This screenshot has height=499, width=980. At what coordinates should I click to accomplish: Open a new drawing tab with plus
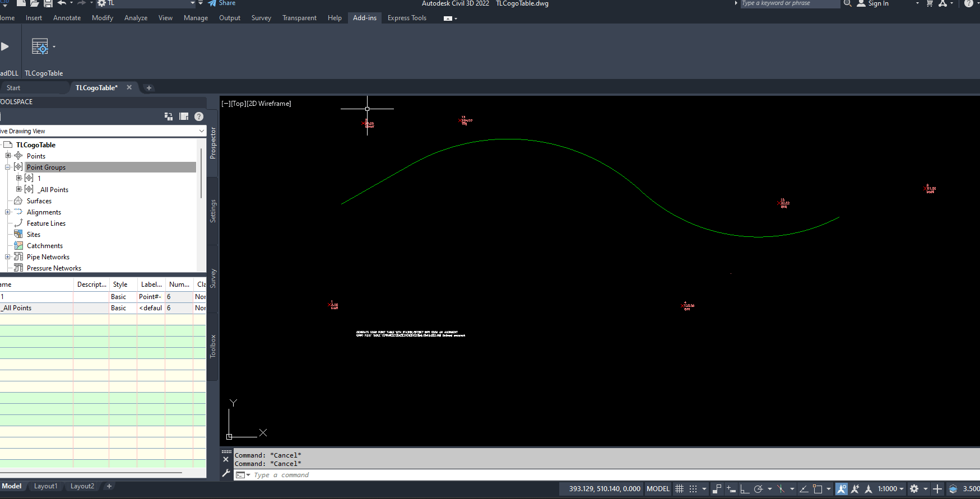(148, 88)
